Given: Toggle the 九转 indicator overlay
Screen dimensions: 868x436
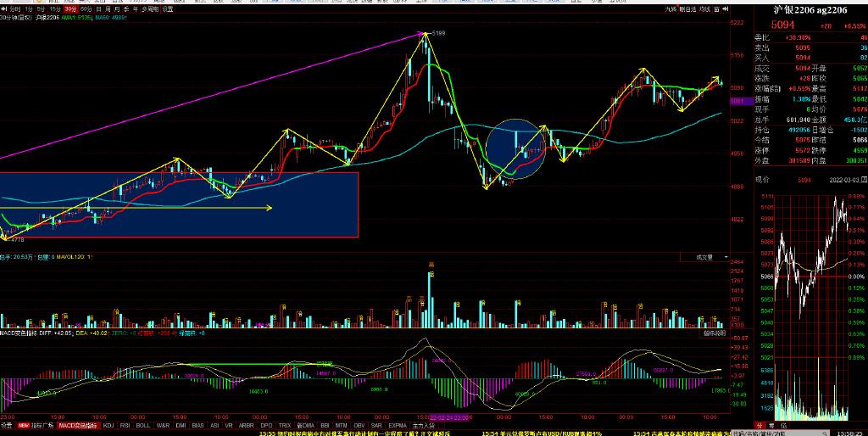Looking at the screenshot, I should [670, 8].
